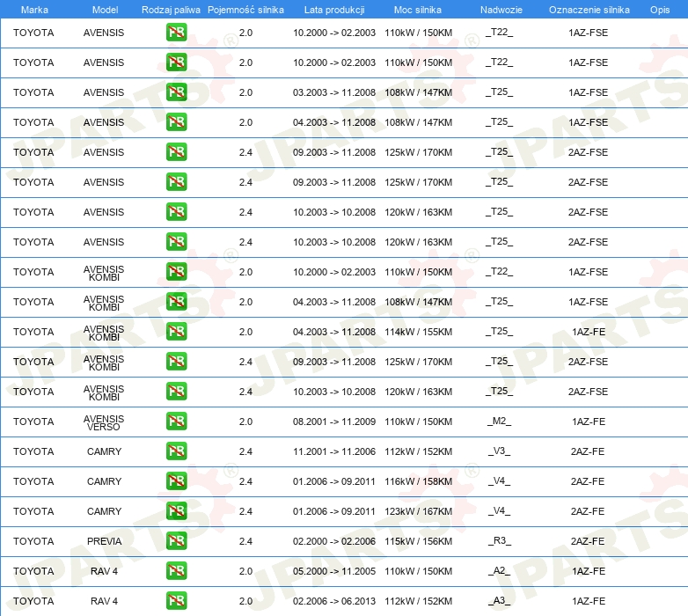Select the date range 02.2000 -> 02.2006

coord(334,541)
